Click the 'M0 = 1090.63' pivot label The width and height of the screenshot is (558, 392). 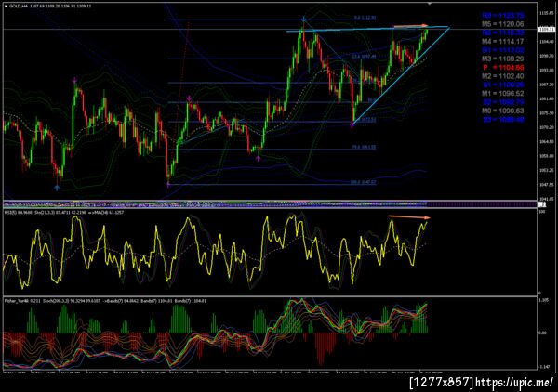coord(502,111)
